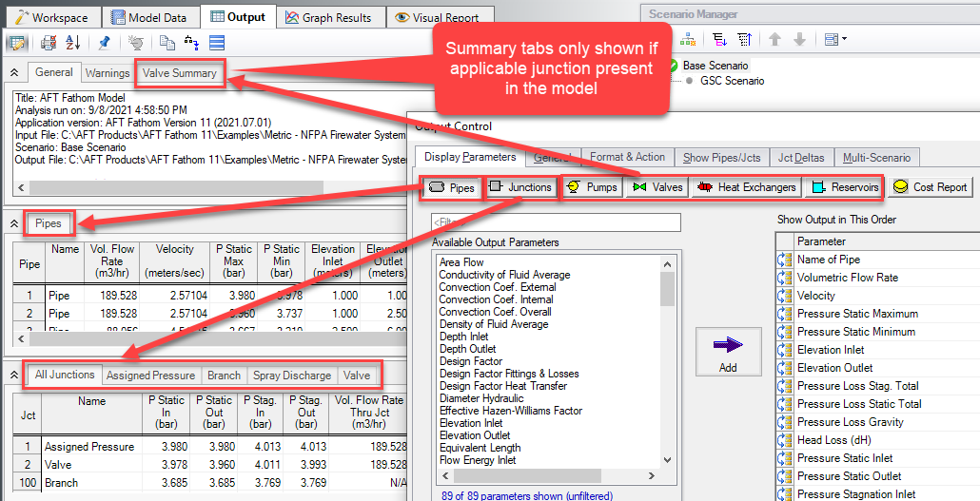This screenshot has height=501, width=980.
Task: Click the Pumps parameter button
Action: pos(593,186)
